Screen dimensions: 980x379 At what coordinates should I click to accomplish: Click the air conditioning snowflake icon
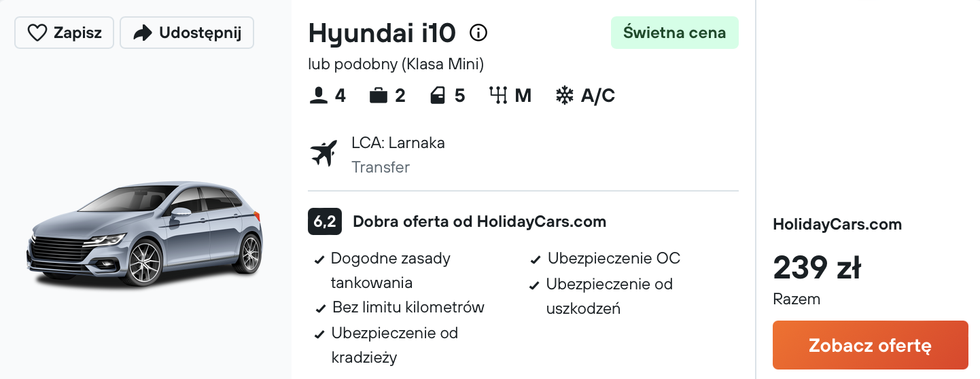(564, 96)
